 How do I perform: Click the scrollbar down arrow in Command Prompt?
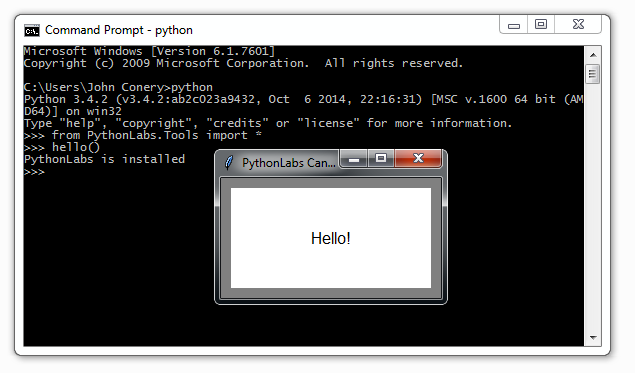click(593, 337)
